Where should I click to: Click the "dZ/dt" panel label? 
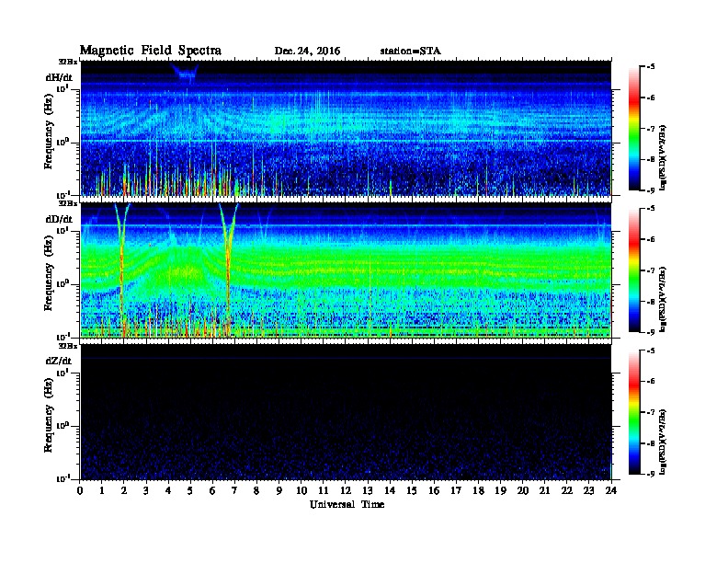point(59,361)
